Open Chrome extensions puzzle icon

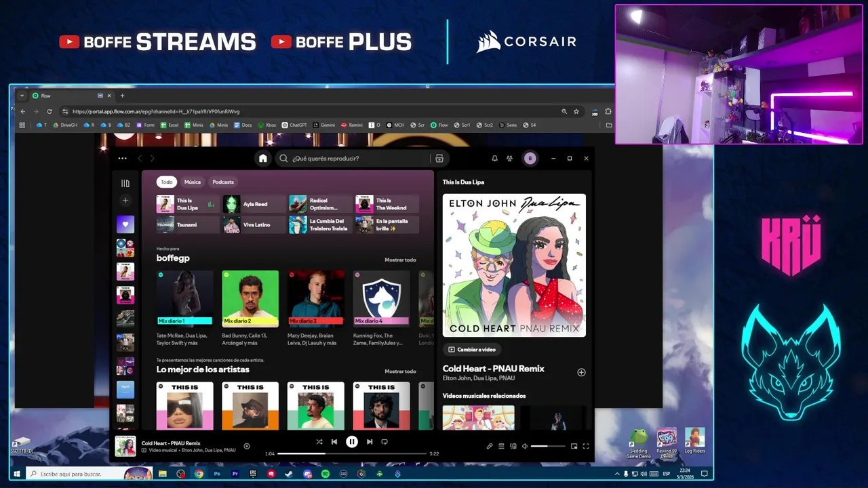608,111
